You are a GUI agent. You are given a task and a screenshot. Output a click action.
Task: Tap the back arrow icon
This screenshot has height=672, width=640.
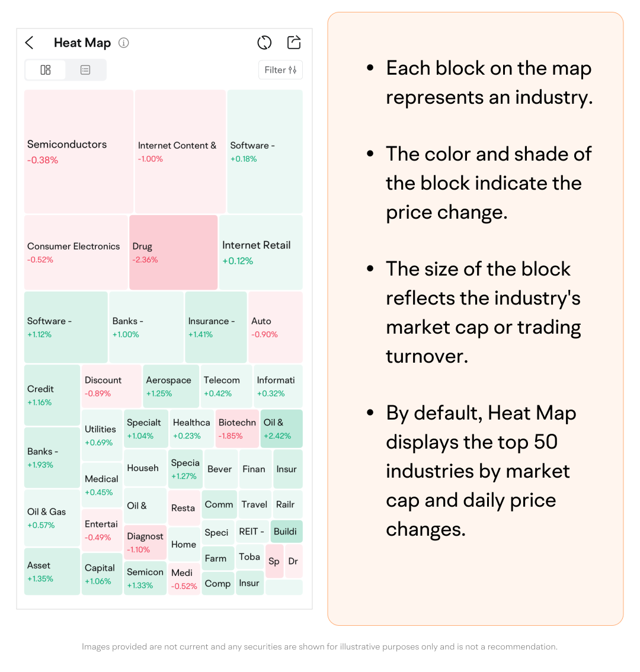[x=30, y=43]
